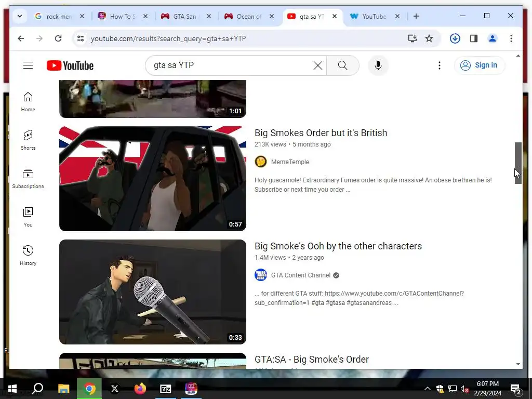
Task: Open File Explorer from the taskbar
Action: pos(63,389)
